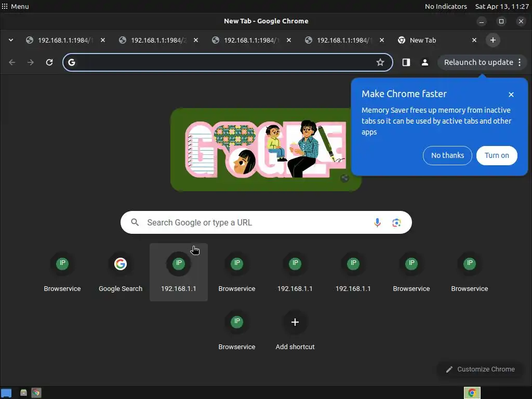The height and width of the screenshot is (399, 532).
Task: Click the No thanks button
Action: coord(447,155)
